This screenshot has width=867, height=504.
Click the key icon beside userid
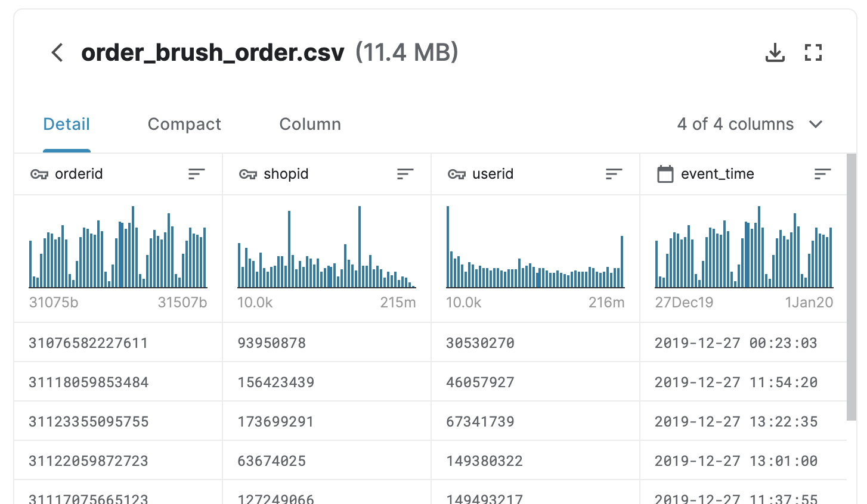tap(456, 174)
